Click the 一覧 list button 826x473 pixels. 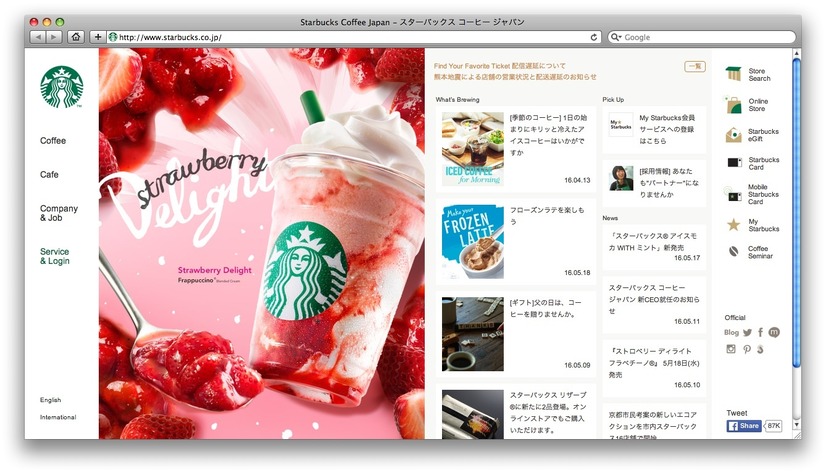coord(695,66)
